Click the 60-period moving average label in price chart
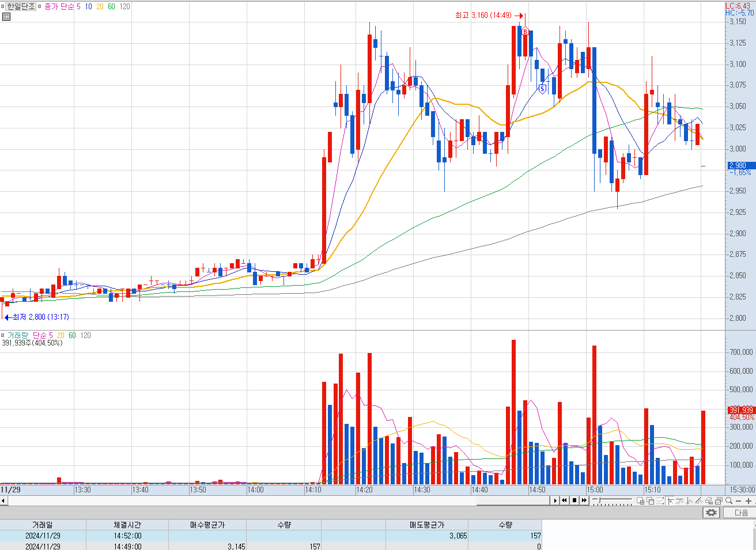Image resolution: width=756 pixels, height=550 pixels. click(111, 6)
